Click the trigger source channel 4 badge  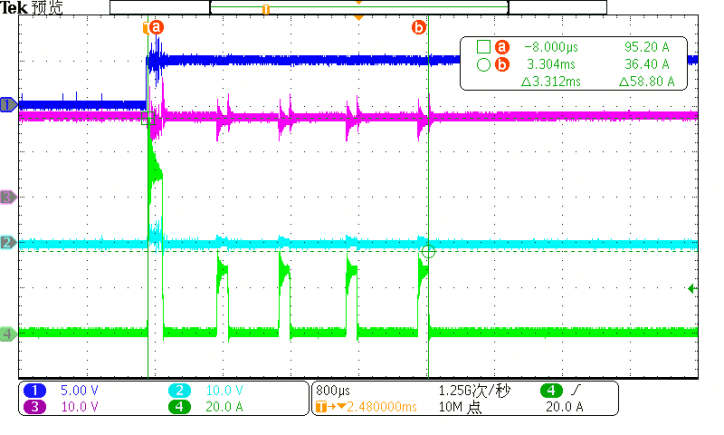(551, 391)
